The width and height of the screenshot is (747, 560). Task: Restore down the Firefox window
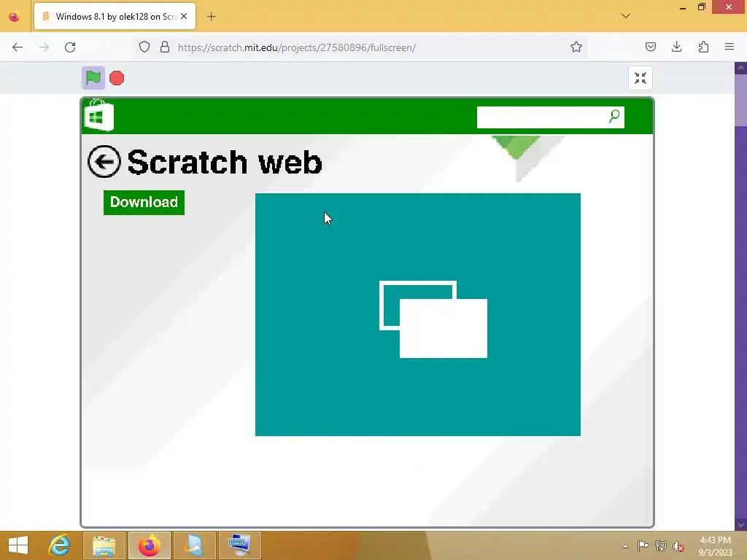pos(701,7)
